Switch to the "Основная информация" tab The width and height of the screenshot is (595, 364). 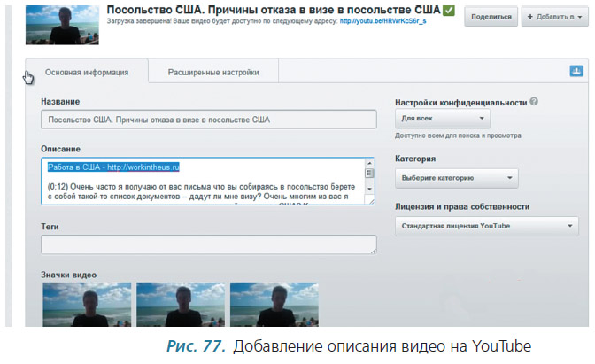point(86,73)
